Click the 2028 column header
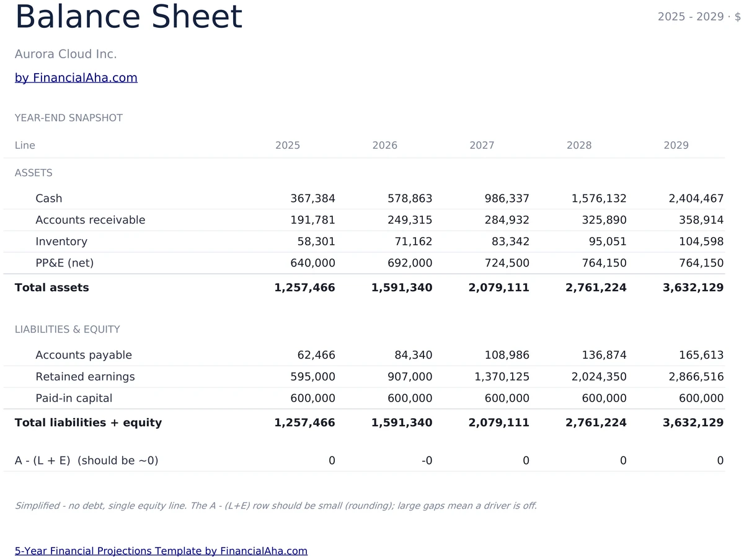This screenshot has height=560, width=744. (x=579, y=146)
